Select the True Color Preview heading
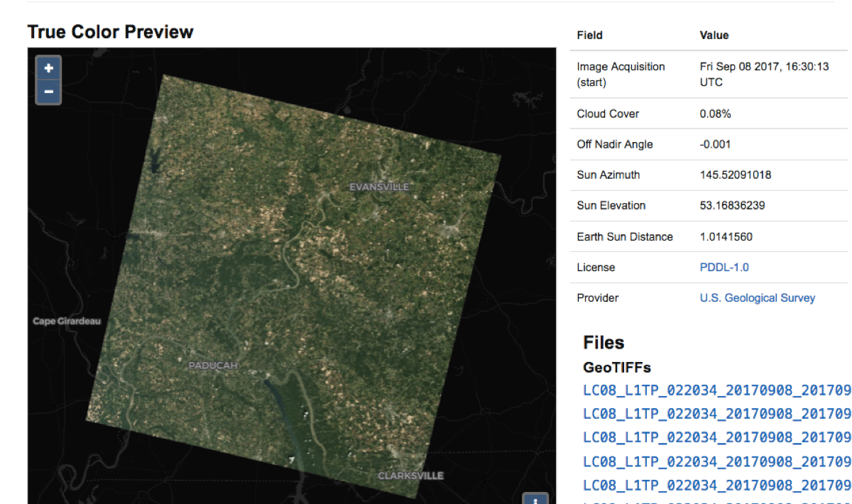Screen dimensions: 852x504 pos(110,32)
